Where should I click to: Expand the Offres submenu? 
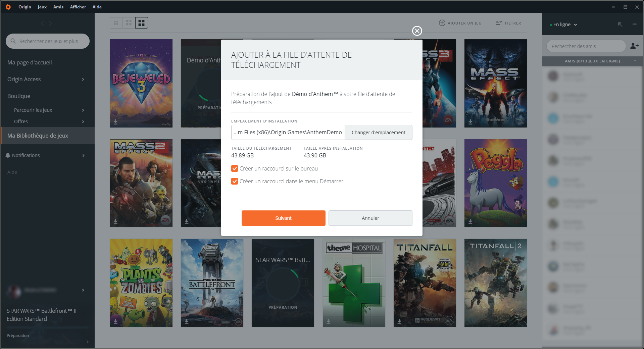pos(83,121)
